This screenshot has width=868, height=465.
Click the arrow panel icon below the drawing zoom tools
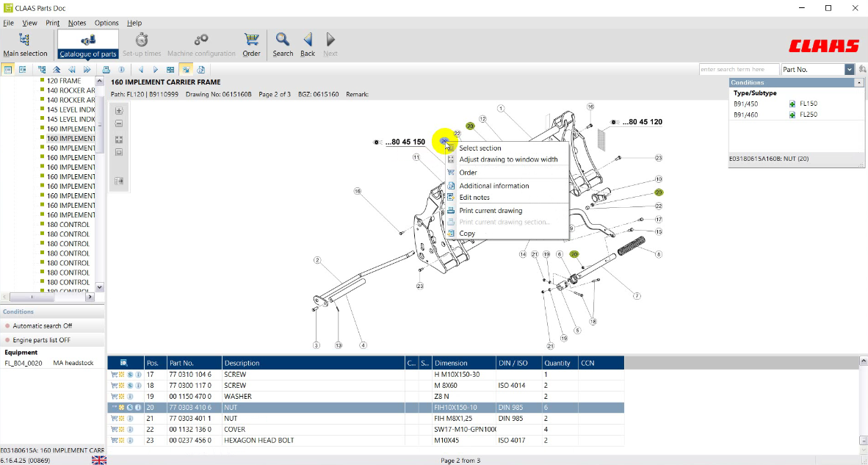(x=119, y=181)
